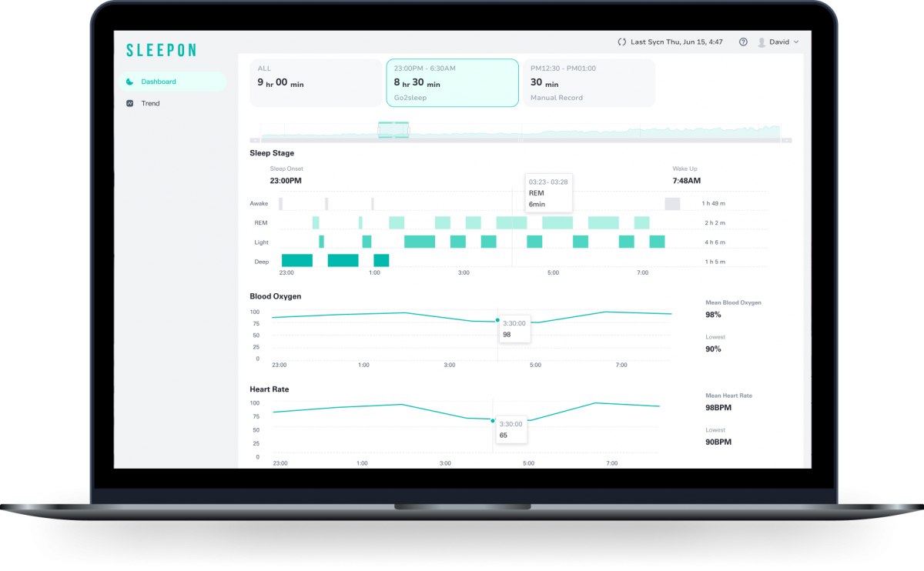Open the help question mark icon
This screenshot has height=571, width=924.
click(743, 42)
